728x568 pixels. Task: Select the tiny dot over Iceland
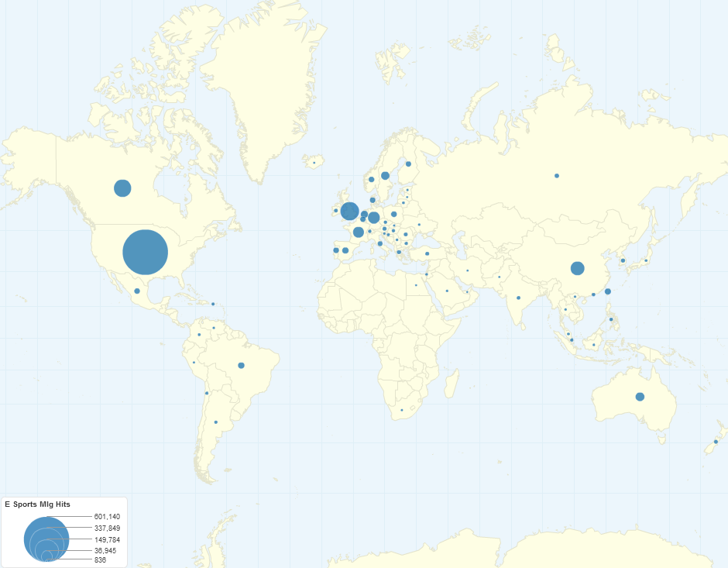tap(314, 162)
